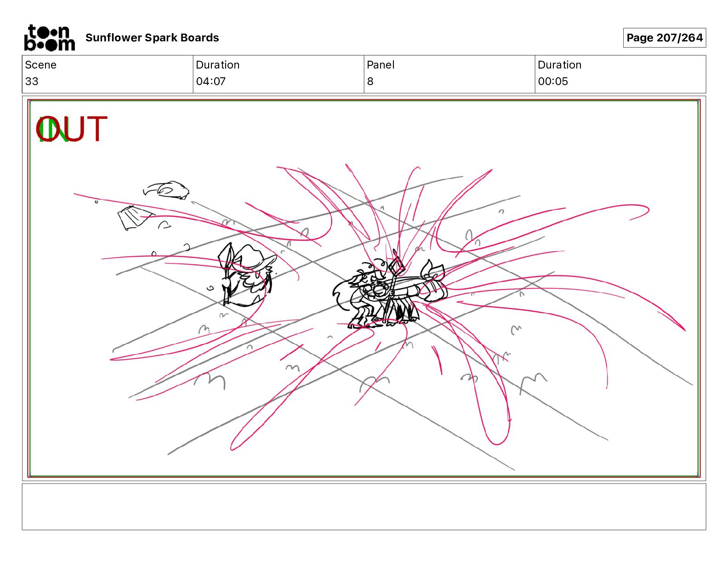This screenshot has width=728, height=563.
Task: Click the empty notes box below panel
Action: (364, 506)
